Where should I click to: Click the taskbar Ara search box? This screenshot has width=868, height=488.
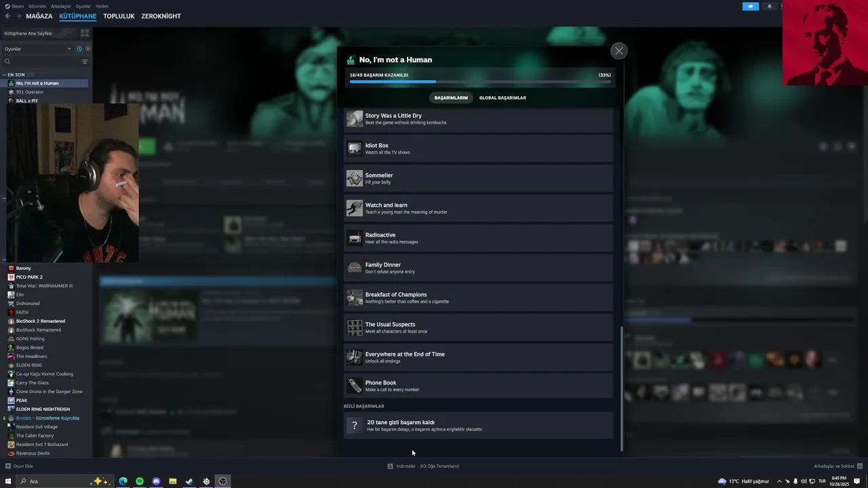point(64,481)
